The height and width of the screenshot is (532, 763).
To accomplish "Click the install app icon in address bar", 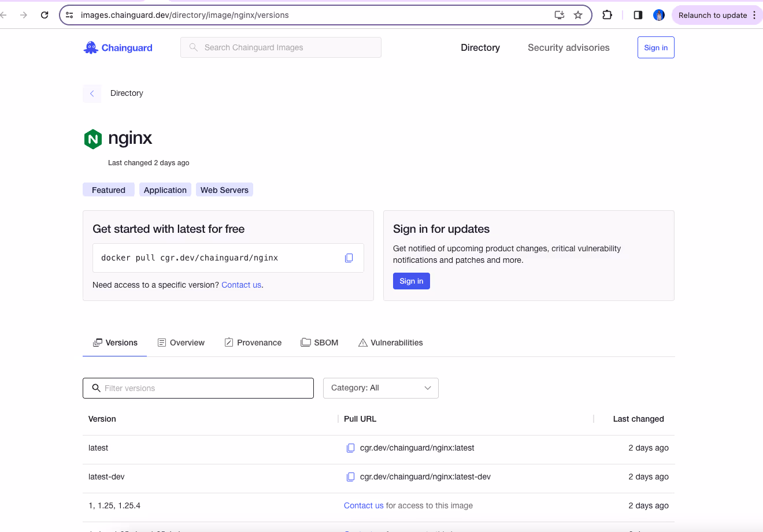I will [x=559, y=15].
